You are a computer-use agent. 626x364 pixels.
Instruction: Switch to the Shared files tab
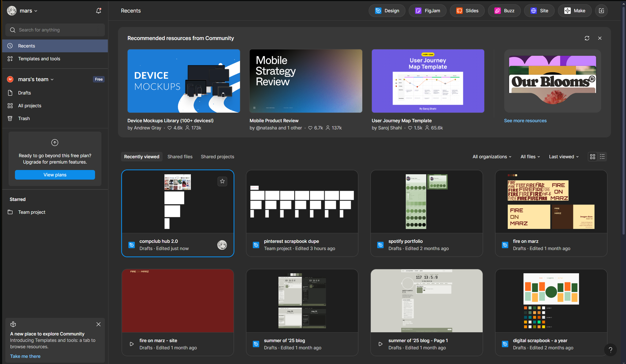tap(180, 157)
